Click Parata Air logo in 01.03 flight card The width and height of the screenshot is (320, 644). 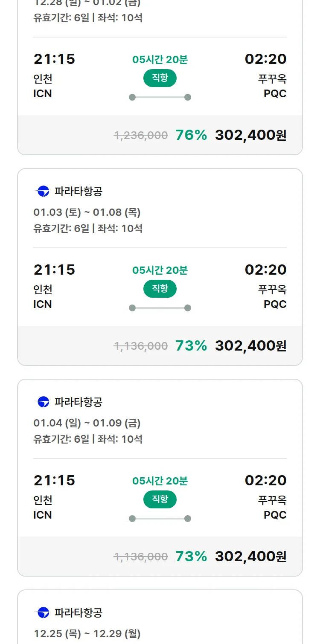(43, 191)
